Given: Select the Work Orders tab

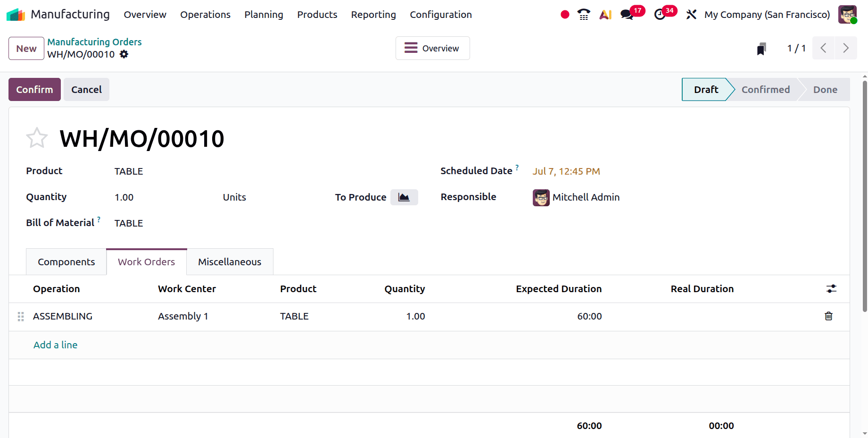Looking at the screenshot, I should [x=146, y=262].
